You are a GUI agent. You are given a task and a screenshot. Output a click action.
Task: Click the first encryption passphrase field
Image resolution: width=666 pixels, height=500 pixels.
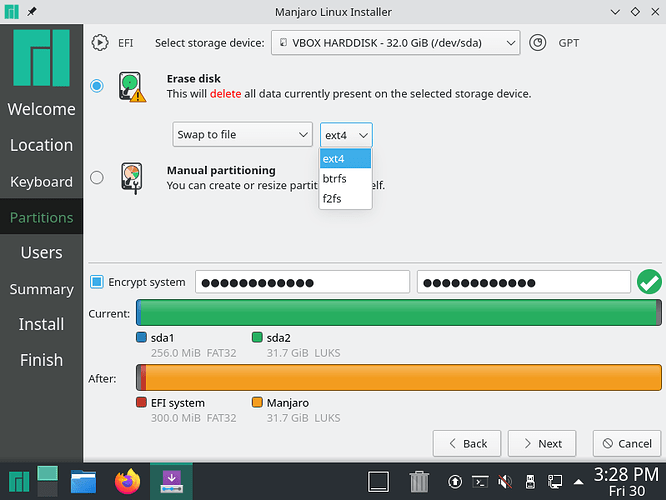(302, 282)
